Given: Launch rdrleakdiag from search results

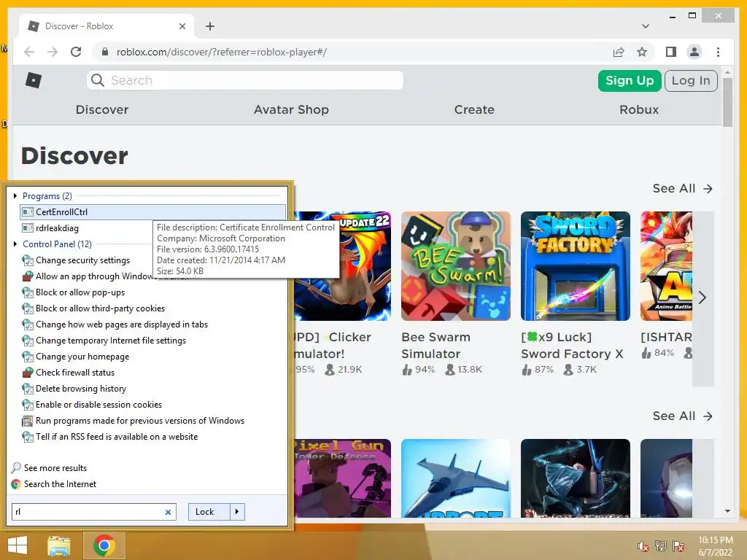Looking at the screenshot, I should tap(50, 228).
